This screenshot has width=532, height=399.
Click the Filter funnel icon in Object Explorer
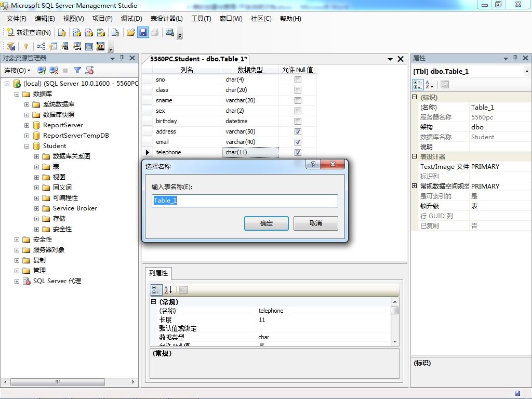(77, 70)
